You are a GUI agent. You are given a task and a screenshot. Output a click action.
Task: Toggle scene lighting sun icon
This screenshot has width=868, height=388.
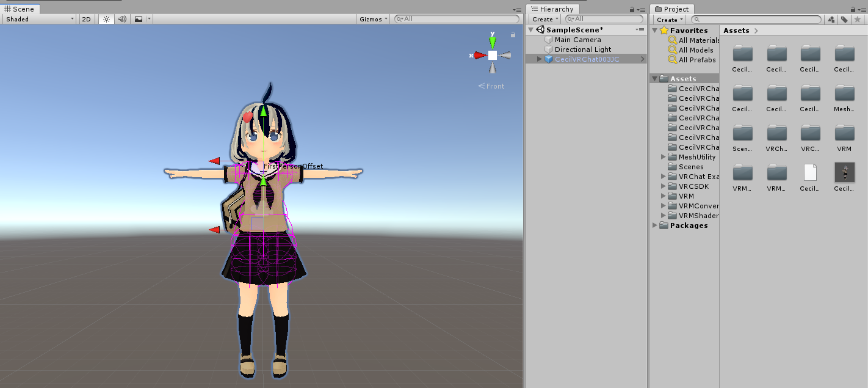coord(106,19)
